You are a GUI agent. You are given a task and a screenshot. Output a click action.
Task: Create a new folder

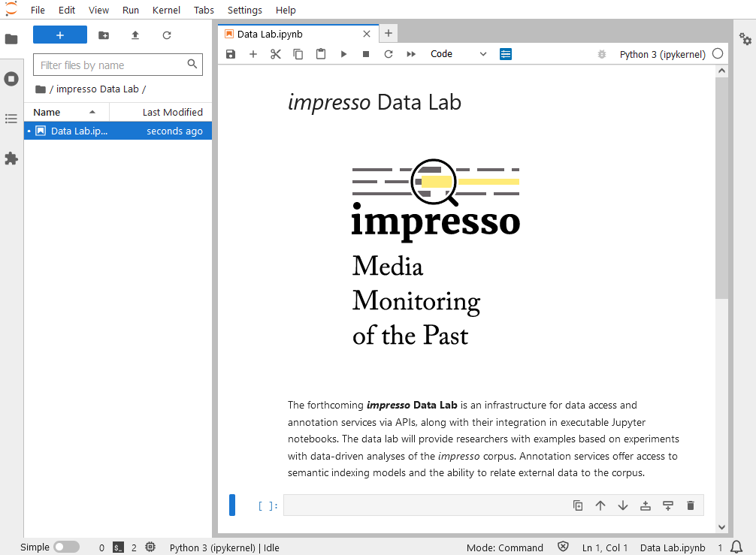pos(104,35)
